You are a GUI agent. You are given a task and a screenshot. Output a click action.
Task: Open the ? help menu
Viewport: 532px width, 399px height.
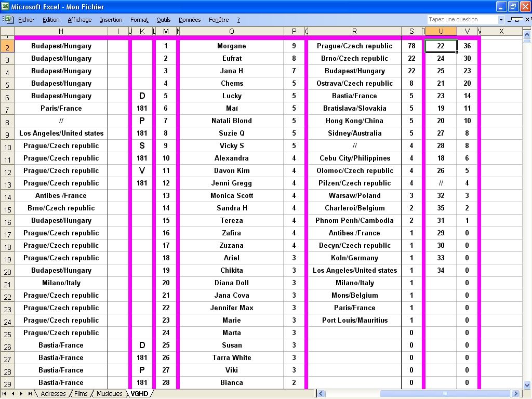point(238,20)
